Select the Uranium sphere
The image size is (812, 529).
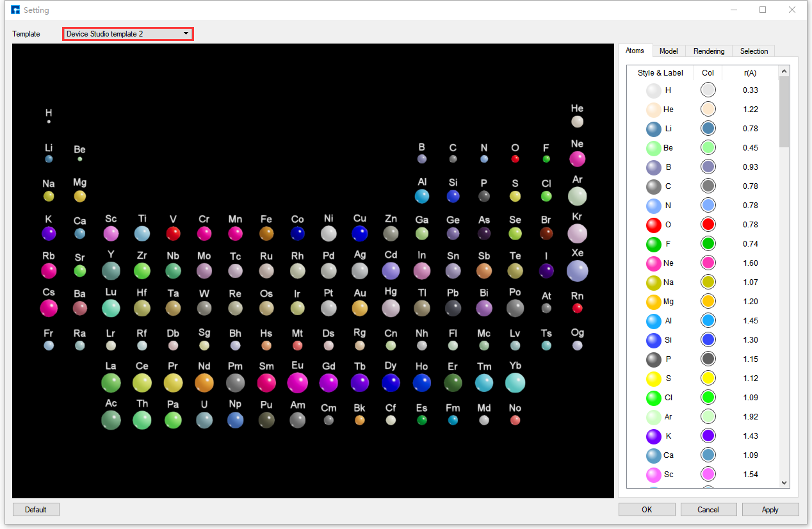pos(204,420)
